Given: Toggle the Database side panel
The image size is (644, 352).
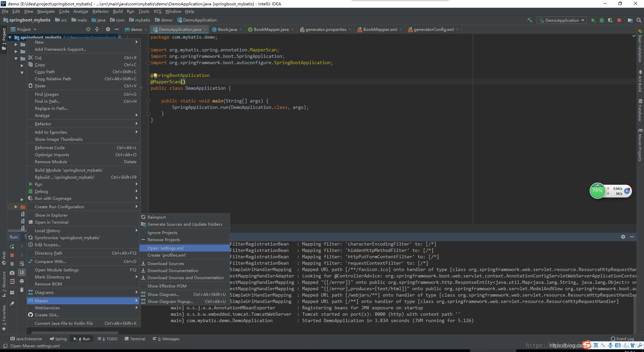Looking at the screenshot, I should tap(640, 110).
